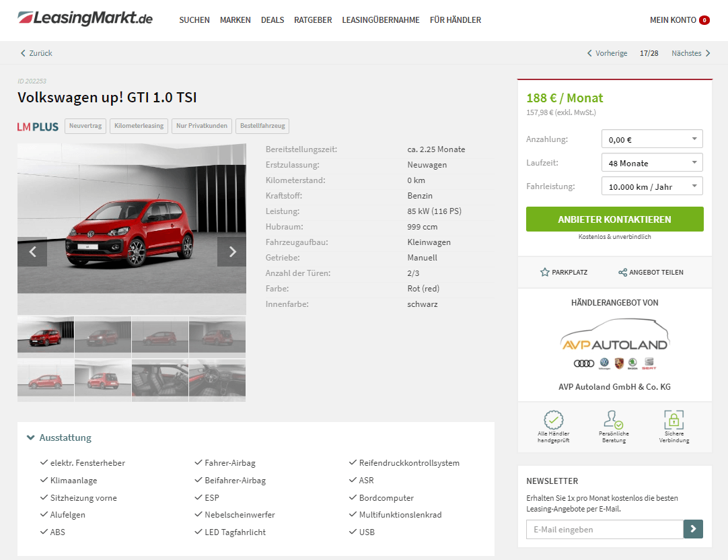Click ANBIETER KONTAKTIEREN button
The width and height of the screenshot is (728, 560).
point(615,219)
